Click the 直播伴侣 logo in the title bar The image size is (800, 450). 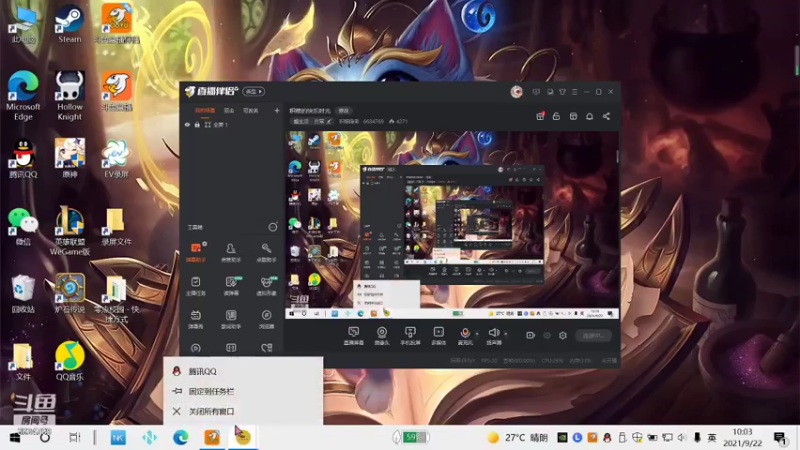point(211,91)
